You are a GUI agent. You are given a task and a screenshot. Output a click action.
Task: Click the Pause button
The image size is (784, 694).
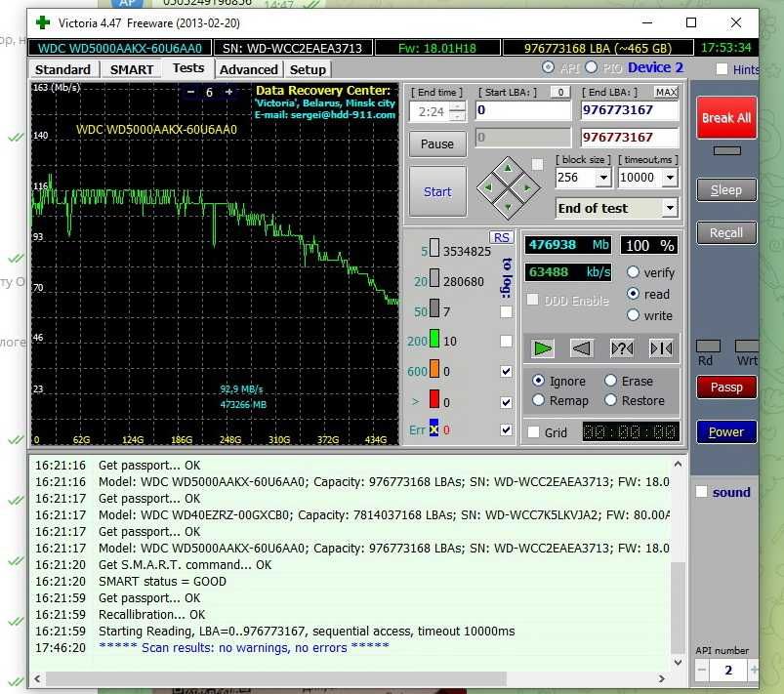(437, 144)
